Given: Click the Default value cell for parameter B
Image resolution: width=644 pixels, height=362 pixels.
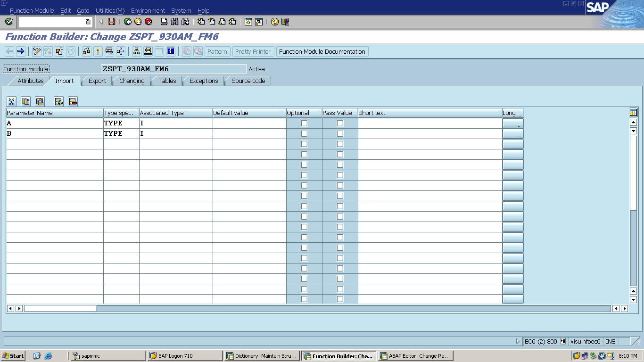Looking at the screenshot, I should [249, 133].
